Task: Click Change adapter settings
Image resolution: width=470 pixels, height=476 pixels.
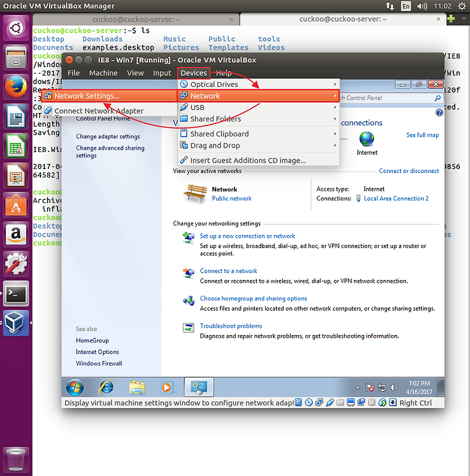Action: [108, 136]
